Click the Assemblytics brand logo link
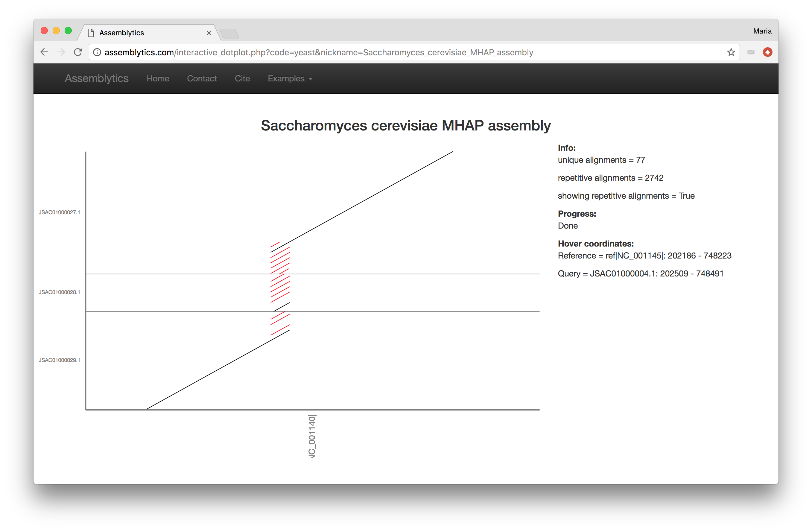 click(97, 78)
